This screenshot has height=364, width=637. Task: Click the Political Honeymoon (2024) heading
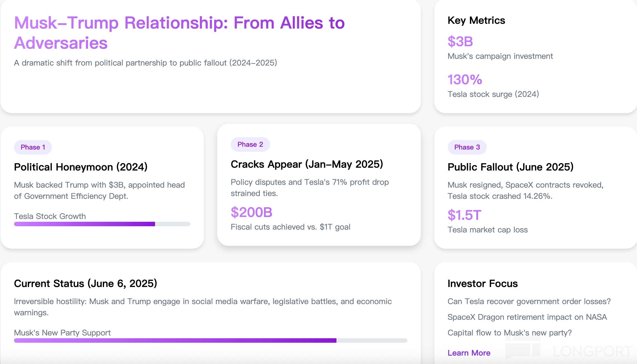81,167
